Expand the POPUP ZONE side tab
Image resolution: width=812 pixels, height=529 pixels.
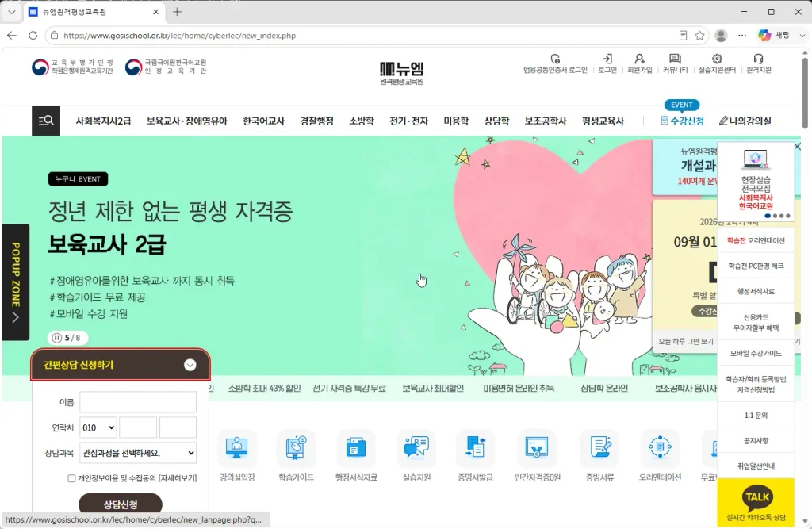(x=16, y=282)
